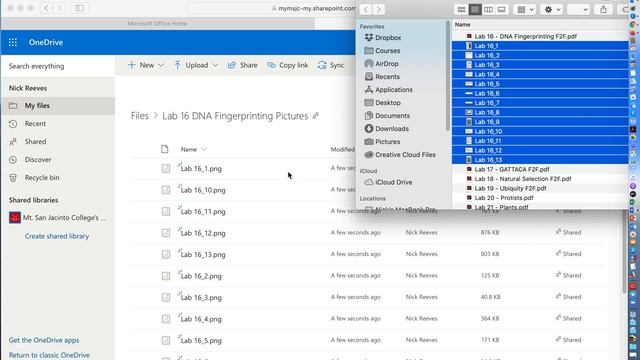Click the Sync button

pos(331,65)
